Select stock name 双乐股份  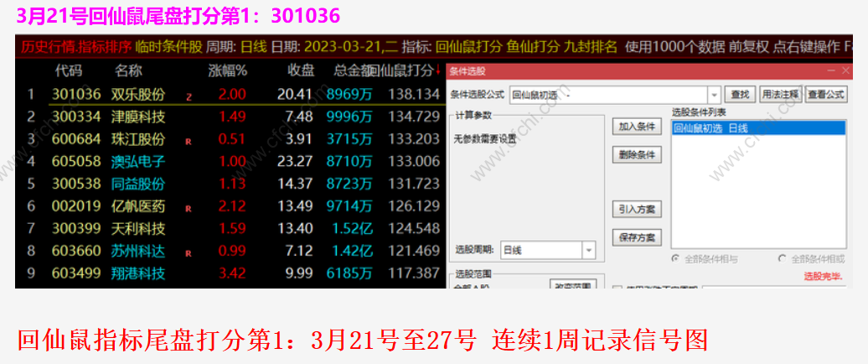pos(138,94)
